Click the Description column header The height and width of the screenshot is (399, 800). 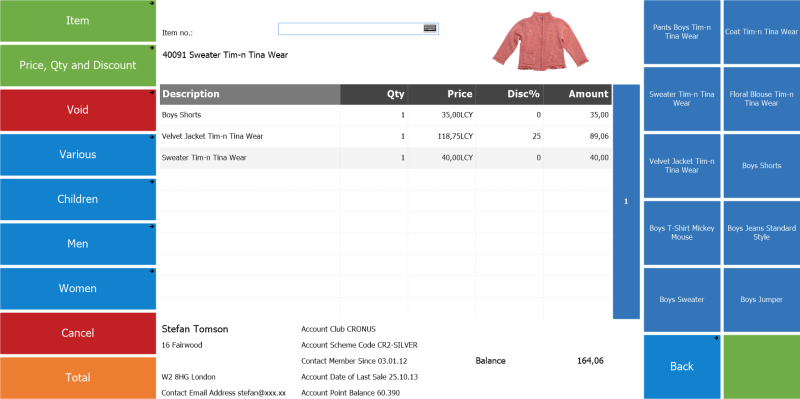pos(250,94)
